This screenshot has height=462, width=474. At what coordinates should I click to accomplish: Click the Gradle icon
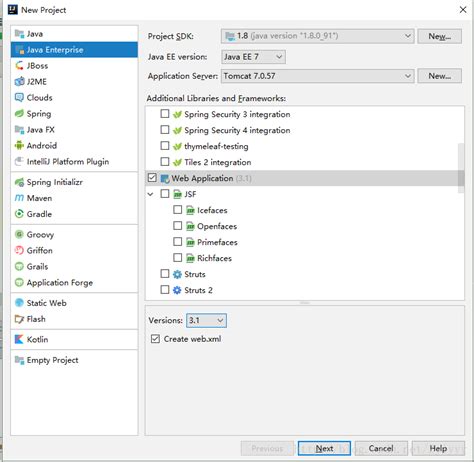point(19,214)
